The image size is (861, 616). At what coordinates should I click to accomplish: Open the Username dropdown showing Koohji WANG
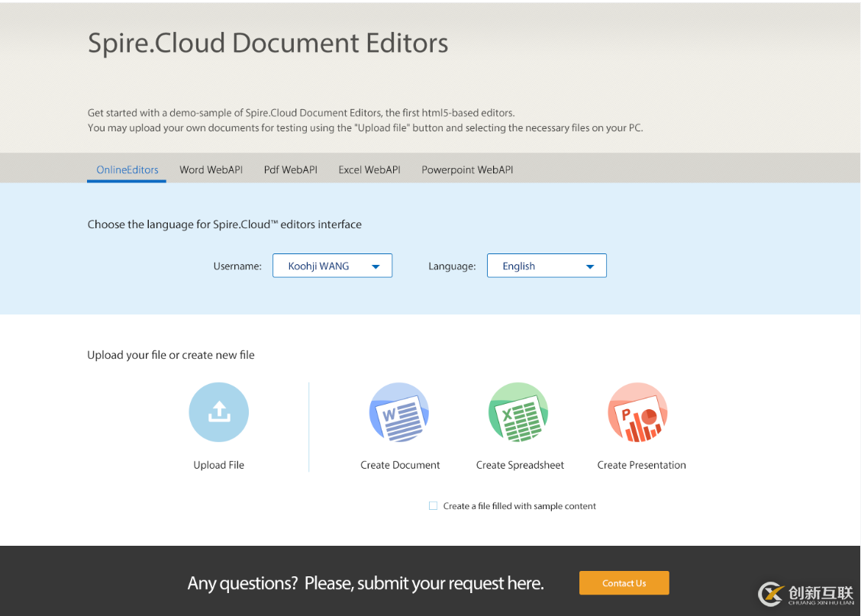coord(332,266)
